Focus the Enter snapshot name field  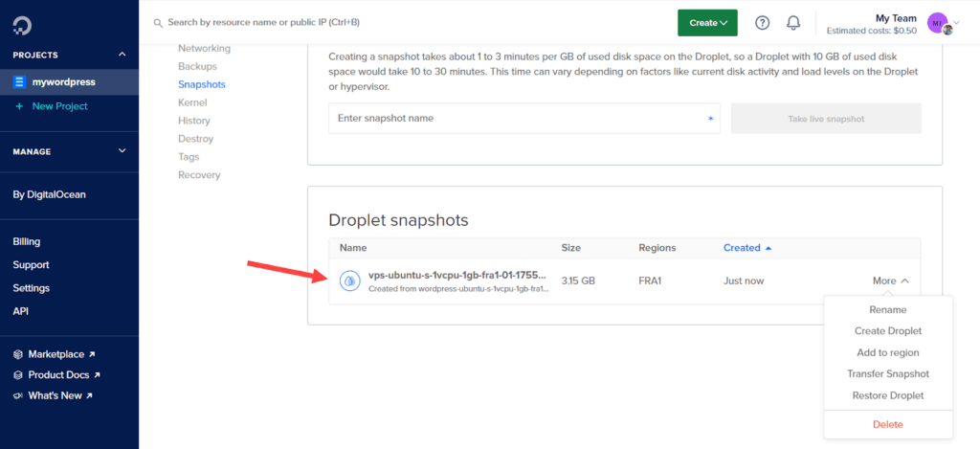tap(517, 119)
